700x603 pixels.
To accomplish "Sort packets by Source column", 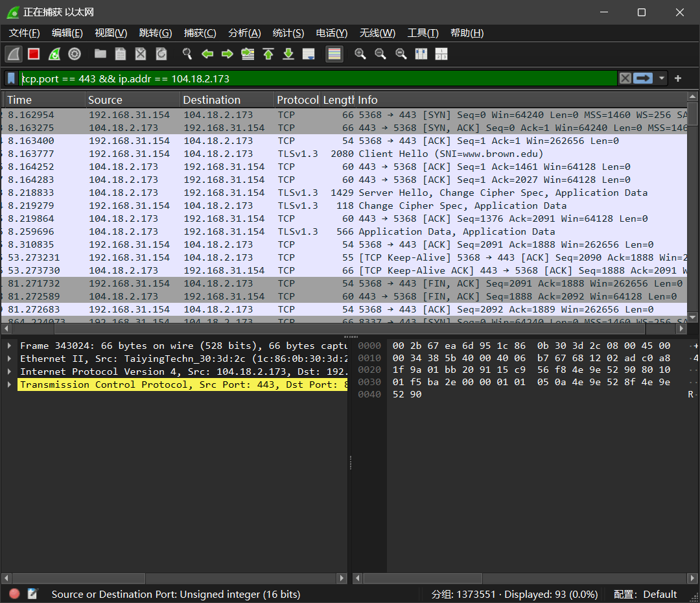I will click(x=133, y=100).
